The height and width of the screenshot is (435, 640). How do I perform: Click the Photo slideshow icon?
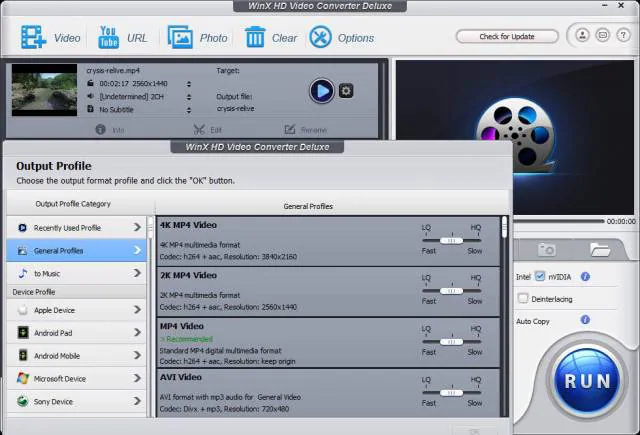(x=180, y=37)
